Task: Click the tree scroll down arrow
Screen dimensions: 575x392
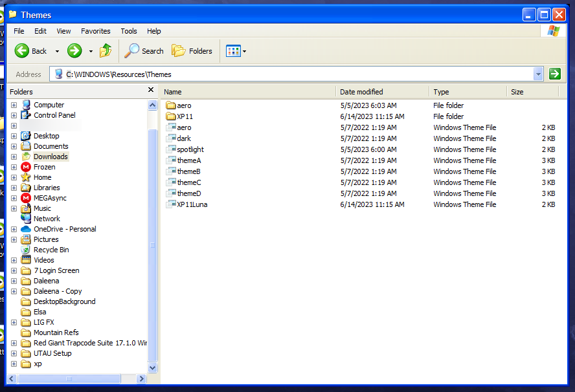Action: click(153, 367)
